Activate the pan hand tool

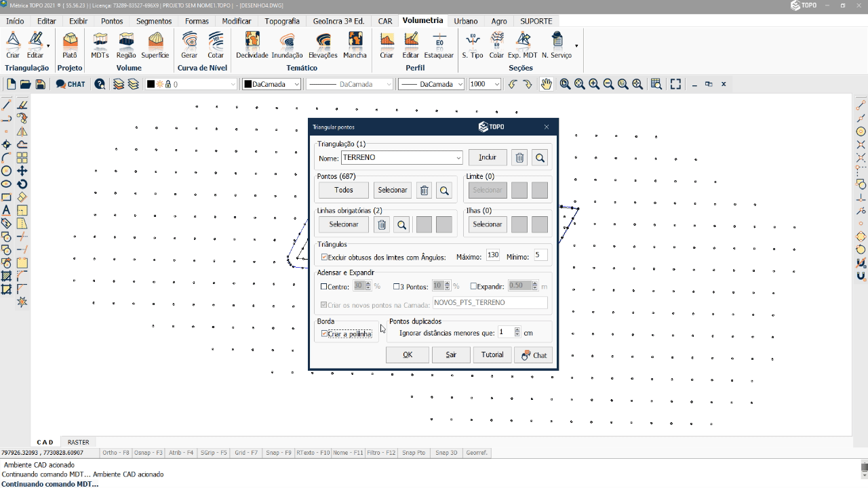tap(546, 84)
